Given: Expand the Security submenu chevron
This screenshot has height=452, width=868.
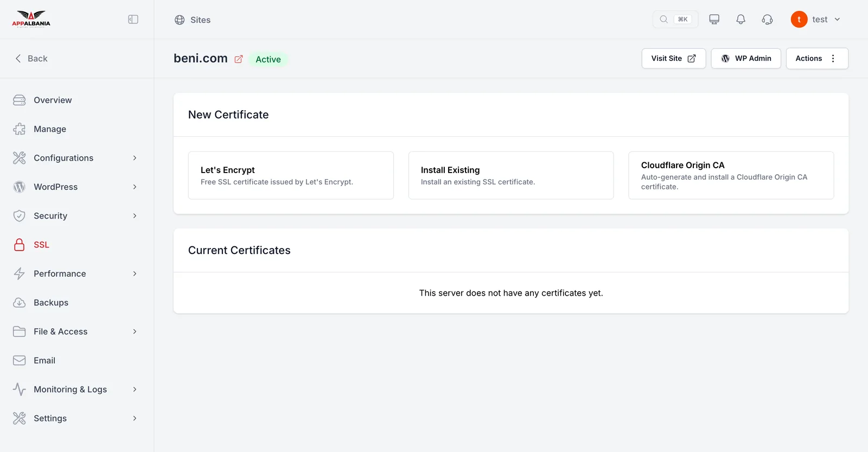Looking at the screenshot, I should pyautogui.click(x=135, y=216).
